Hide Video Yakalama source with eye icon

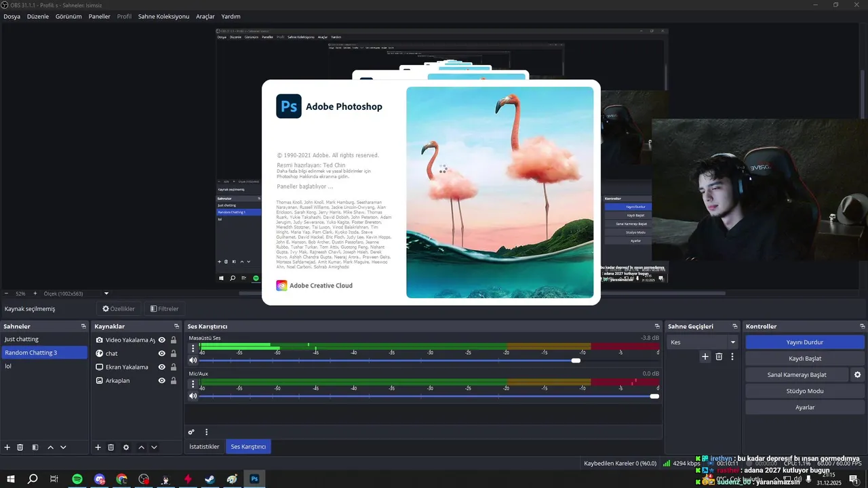click(x=162, y=340)
